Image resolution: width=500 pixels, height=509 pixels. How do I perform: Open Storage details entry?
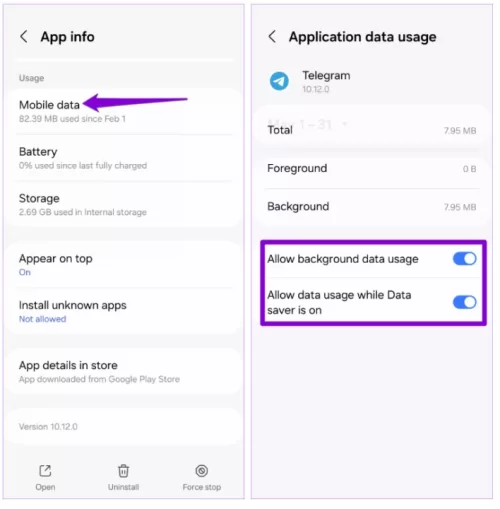tap(124, 205)
